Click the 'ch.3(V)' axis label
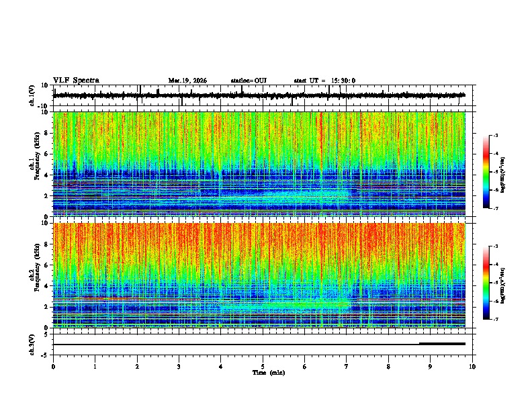Viewport: 532px width, 411px height. [x=32, y=345]
